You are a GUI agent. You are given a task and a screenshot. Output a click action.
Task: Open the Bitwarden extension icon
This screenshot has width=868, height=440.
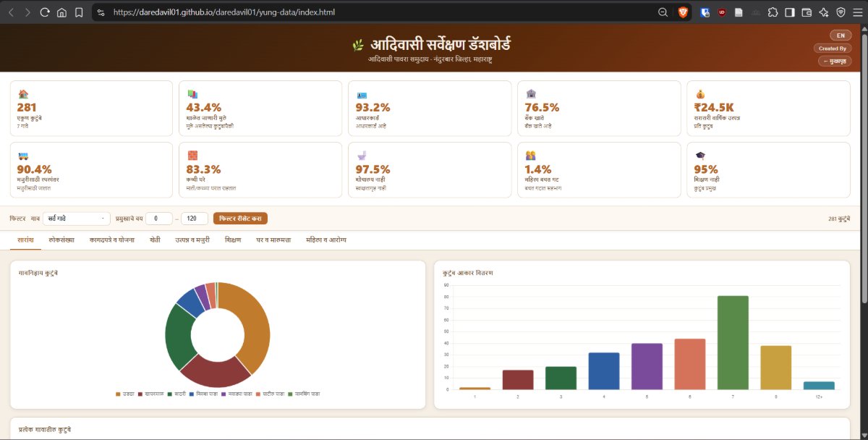705,12
